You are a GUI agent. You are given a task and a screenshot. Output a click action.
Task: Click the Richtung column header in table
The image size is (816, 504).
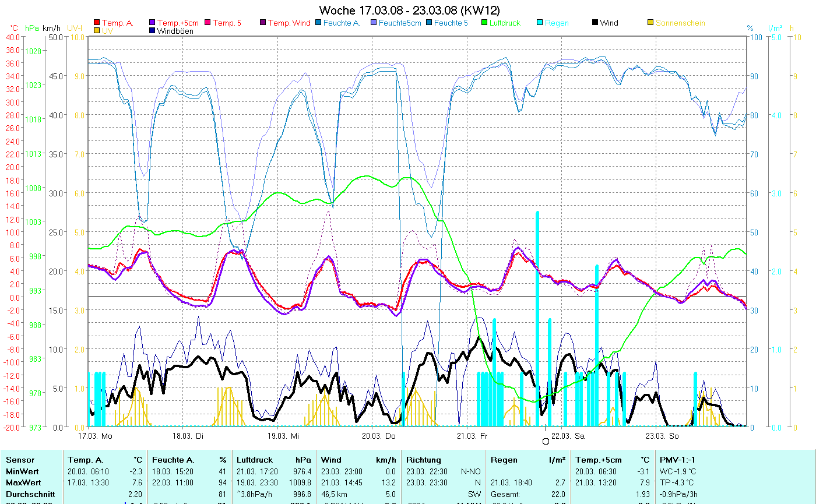(423, 460)
